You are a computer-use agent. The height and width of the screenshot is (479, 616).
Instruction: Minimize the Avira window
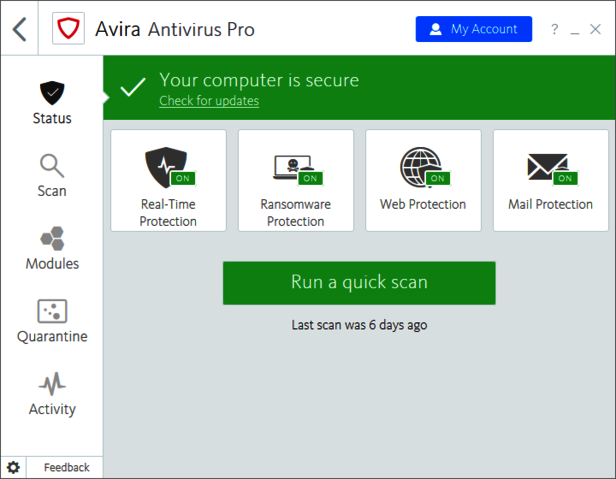click(576, 30)
